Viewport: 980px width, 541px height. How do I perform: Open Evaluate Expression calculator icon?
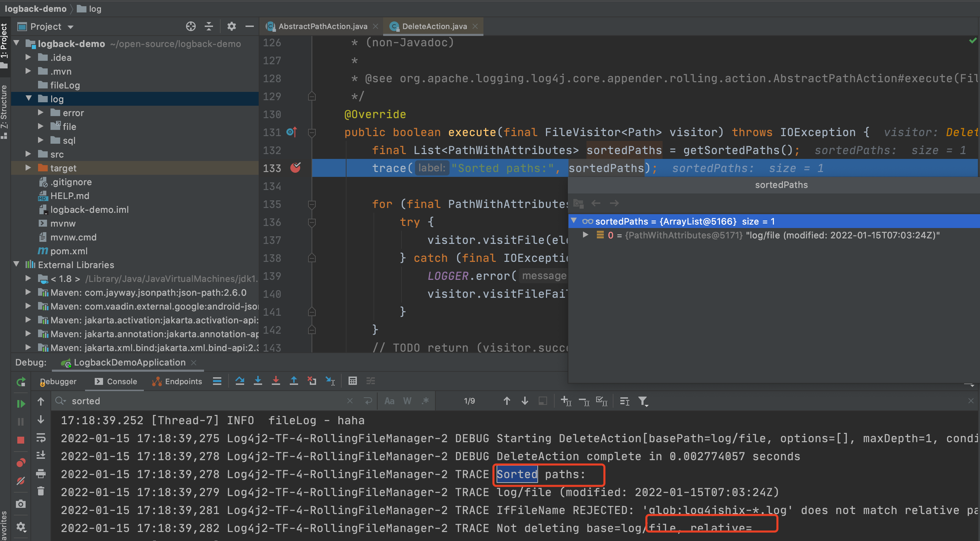tap(353, 381)
